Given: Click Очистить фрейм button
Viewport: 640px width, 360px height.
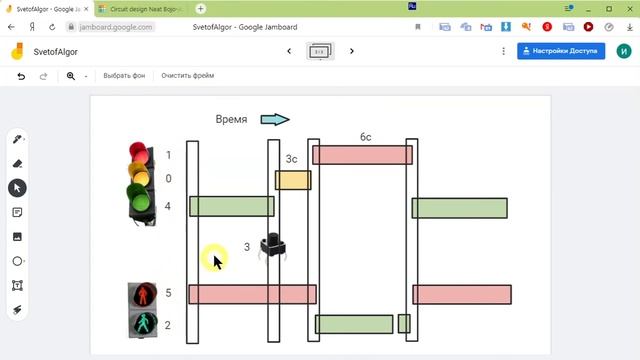Looking at the screenshot, I should pos(188,76).
